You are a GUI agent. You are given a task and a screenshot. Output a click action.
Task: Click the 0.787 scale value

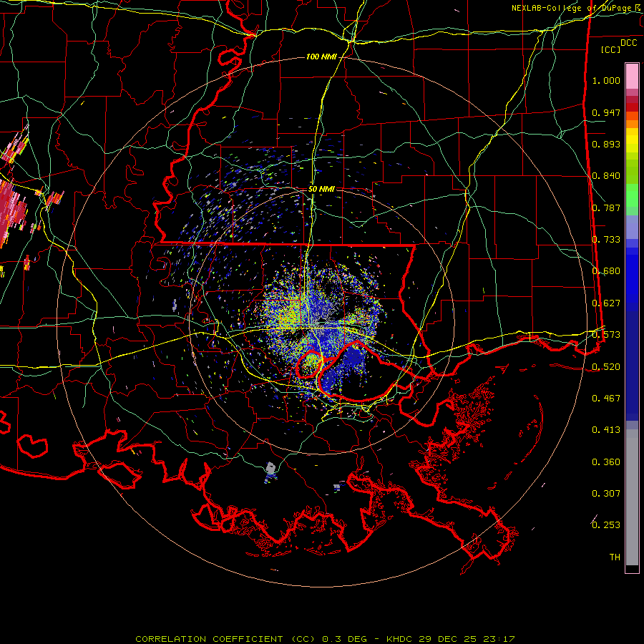[606, 208]
